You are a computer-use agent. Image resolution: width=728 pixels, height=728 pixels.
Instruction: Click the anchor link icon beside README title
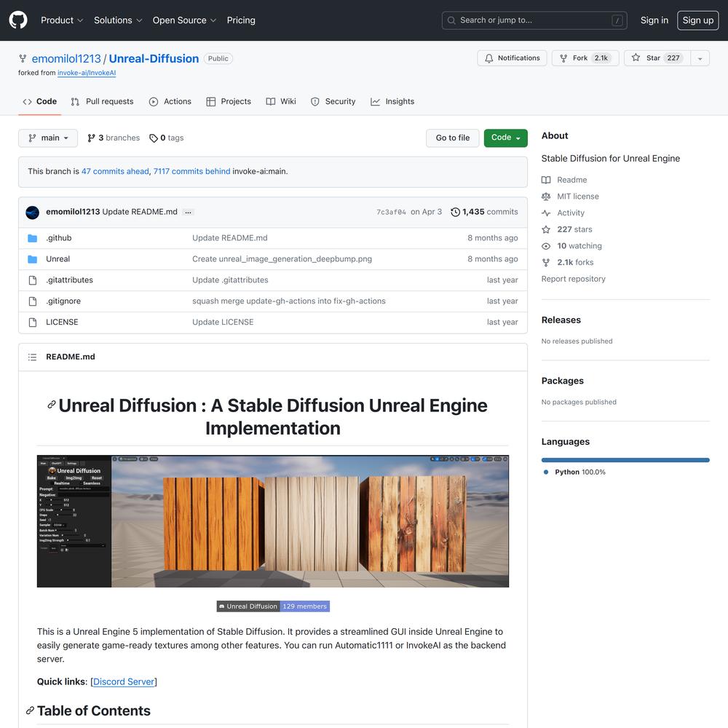(52, 405)
